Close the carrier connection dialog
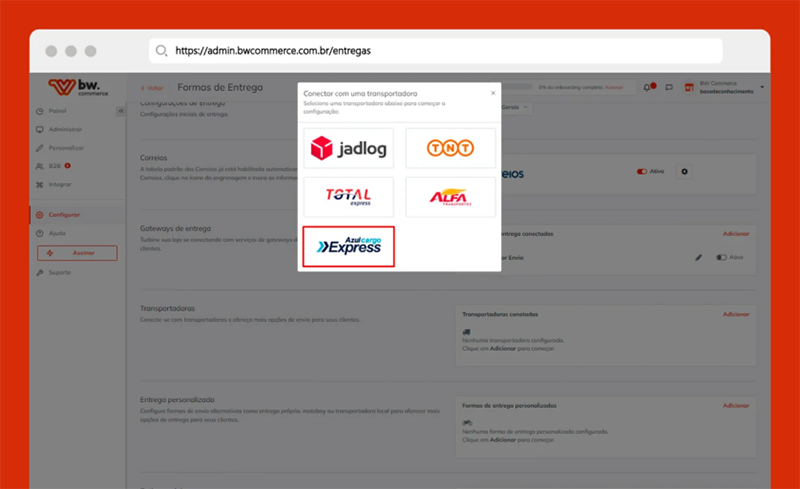800x489 pixels. [493, 93]
